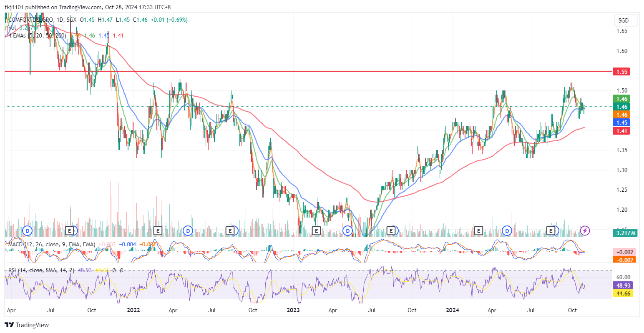Open the earnings E marker near August 2024
Screen dimensions: 644x333
coord(551,230)
